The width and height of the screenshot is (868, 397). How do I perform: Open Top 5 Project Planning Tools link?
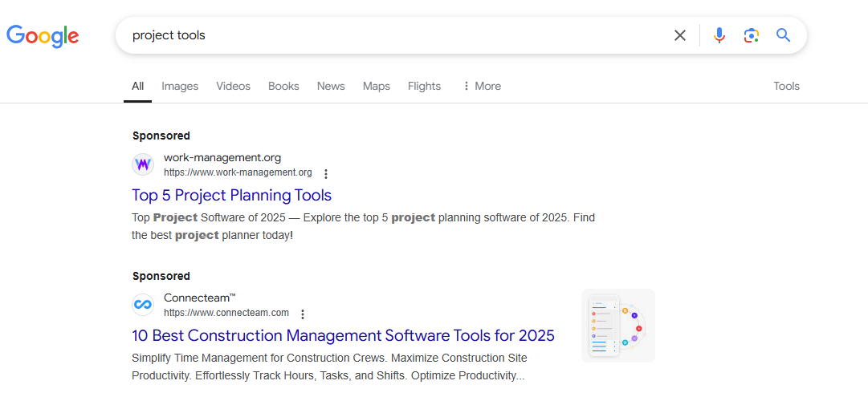(x=231, y=195)
